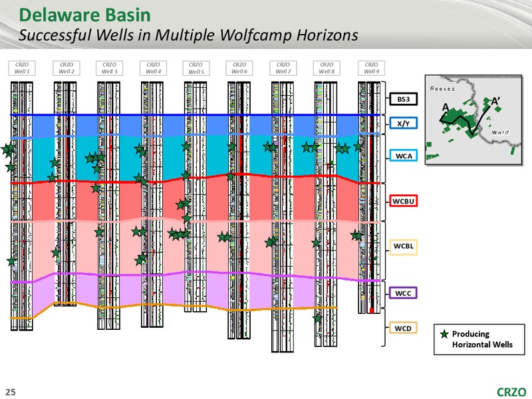The width and height of the screenshot is (532, 399).
Task: Click the CRZO Well 3 label
Action: 109,68
